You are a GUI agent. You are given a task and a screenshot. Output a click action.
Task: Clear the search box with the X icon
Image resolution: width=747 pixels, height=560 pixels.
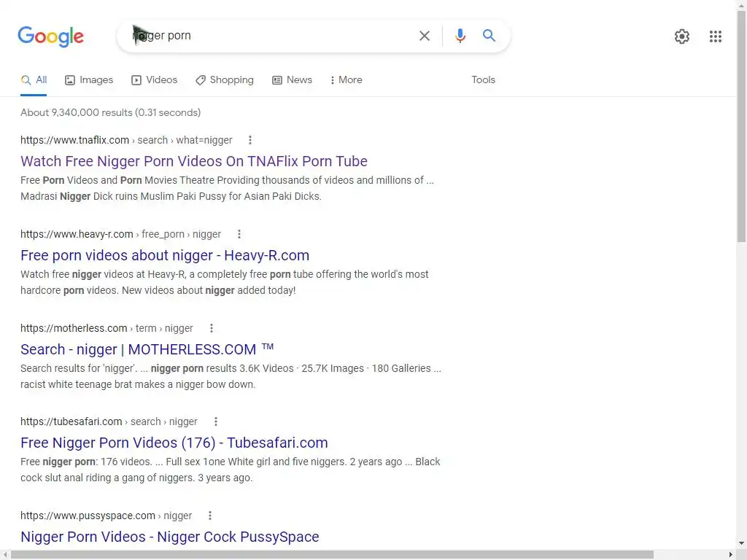[x=424, y=36]
